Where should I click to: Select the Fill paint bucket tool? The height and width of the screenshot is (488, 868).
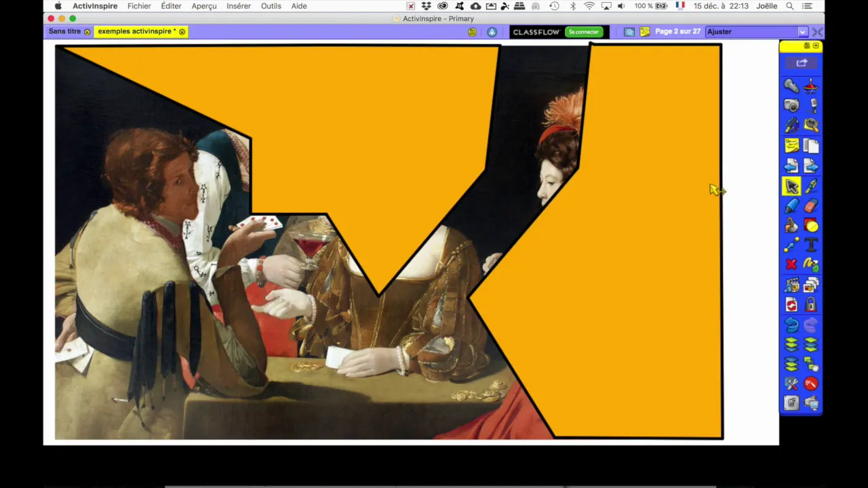pos(791,225)
